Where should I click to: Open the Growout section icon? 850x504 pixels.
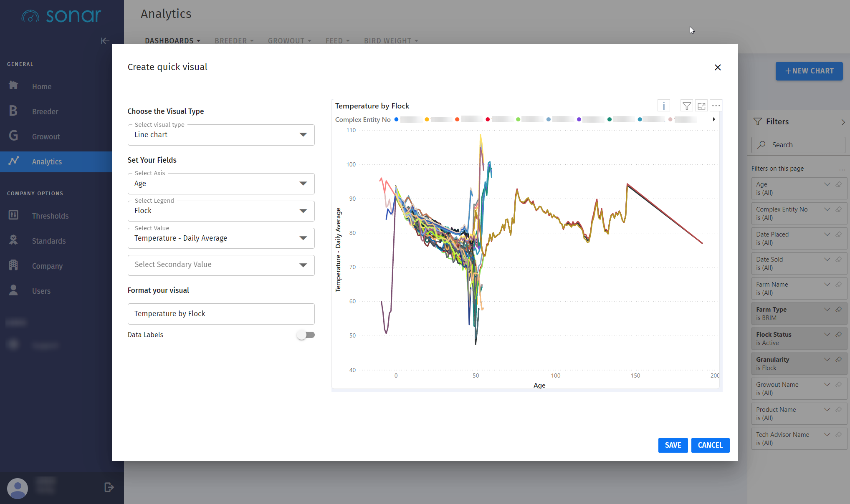pos(13,136)
